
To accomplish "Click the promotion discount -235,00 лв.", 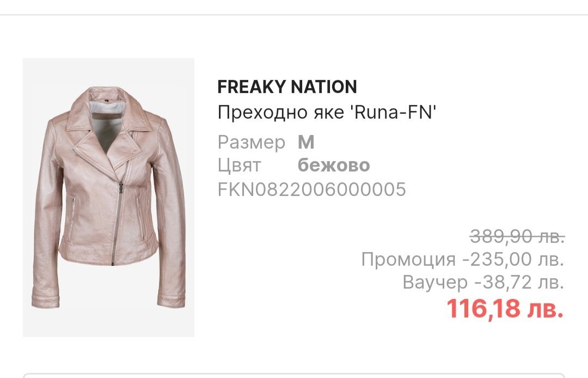I will [512, 259].
